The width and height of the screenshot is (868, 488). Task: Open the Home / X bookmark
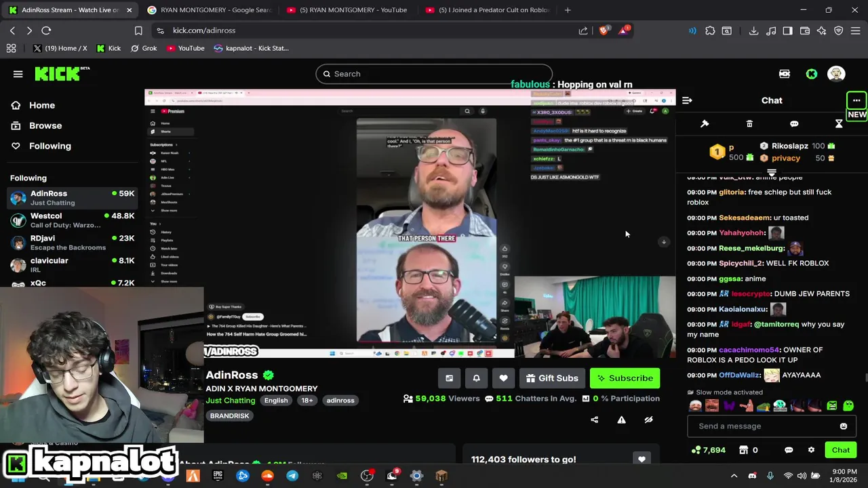pos(60,48)
